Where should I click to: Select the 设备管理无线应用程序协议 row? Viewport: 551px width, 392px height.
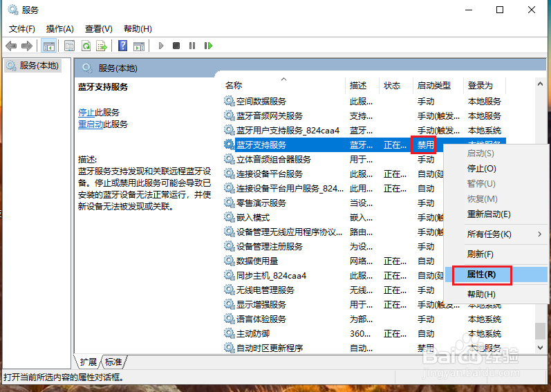pyautogui.click(x=334, y=232)
